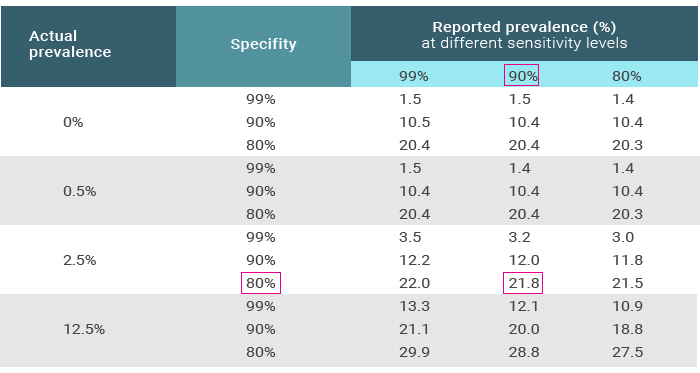Viewport: 700px width, 373px height.
Task: Select the 18.8 reported prevalence cell
Action: 627,329
